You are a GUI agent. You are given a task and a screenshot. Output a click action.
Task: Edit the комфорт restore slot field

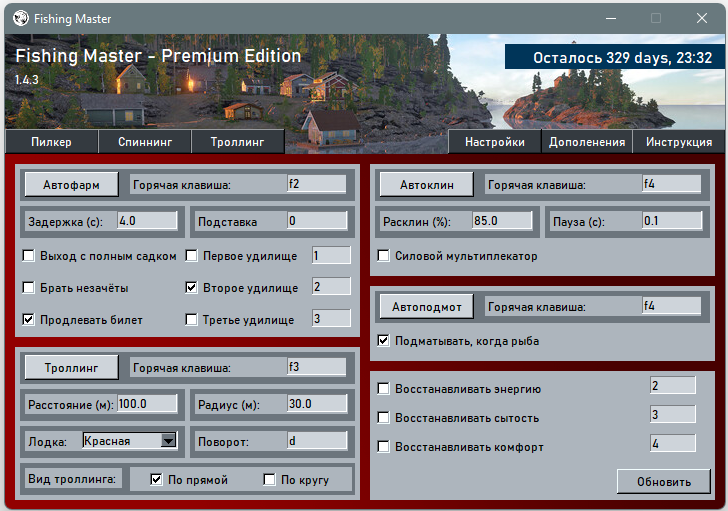(673, 443)
